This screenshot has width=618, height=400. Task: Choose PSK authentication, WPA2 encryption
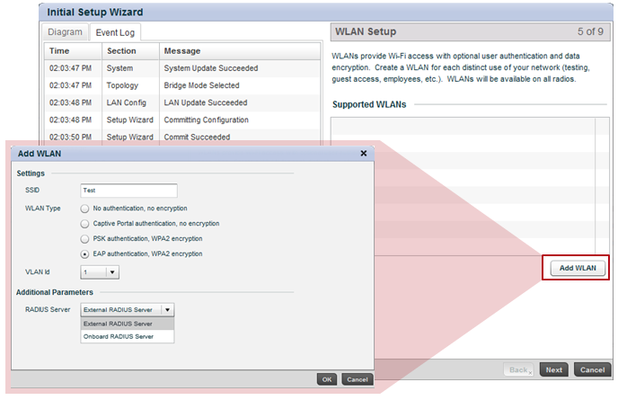[84, 239]
